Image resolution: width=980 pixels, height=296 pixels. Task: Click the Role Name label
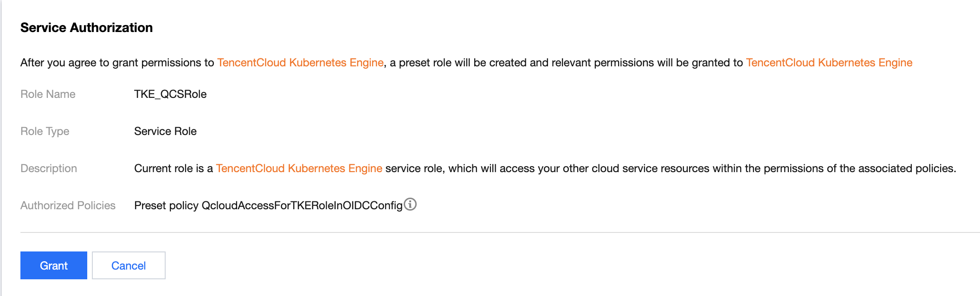pyautogui.click(x=48, y=94)
